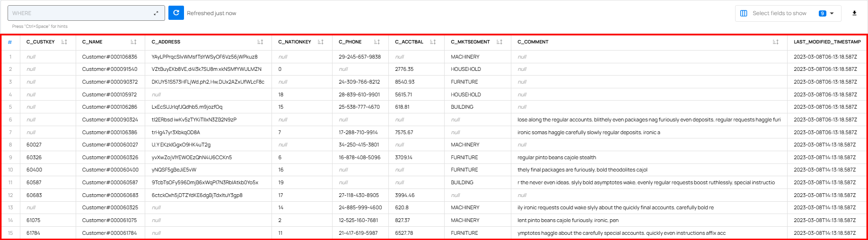Sort by C_ADDRESS column
868x240 pixels.
pyautogui.click(x=260, y=42)
